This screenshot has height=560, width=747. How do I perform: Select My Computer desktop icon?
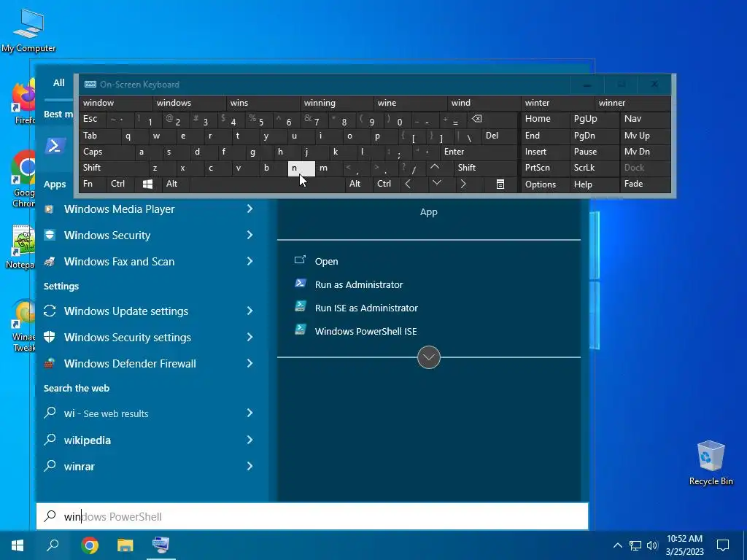click(28, 29)
